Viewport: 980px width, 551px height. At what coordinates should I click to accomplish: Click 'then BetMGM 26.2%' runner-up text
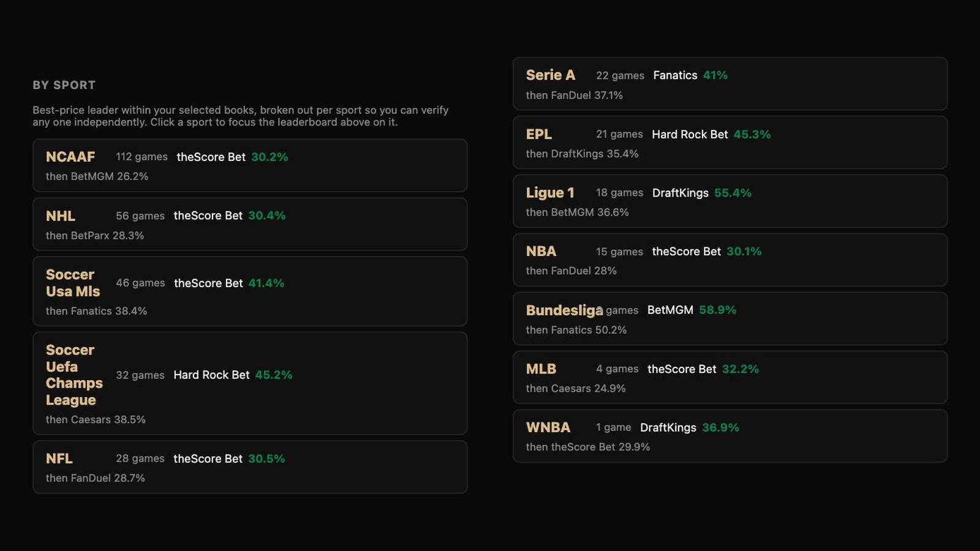97,176
